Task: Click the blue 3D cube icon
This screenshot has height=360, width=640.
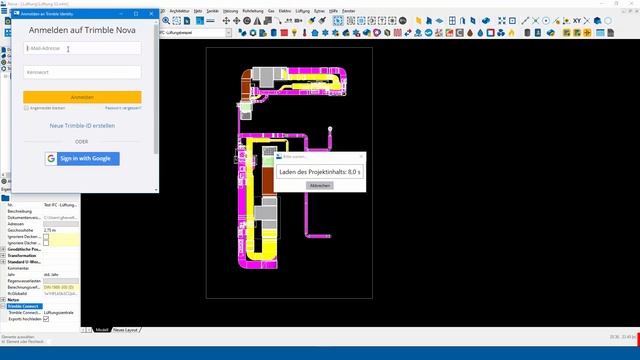Action: click(598, 20)
